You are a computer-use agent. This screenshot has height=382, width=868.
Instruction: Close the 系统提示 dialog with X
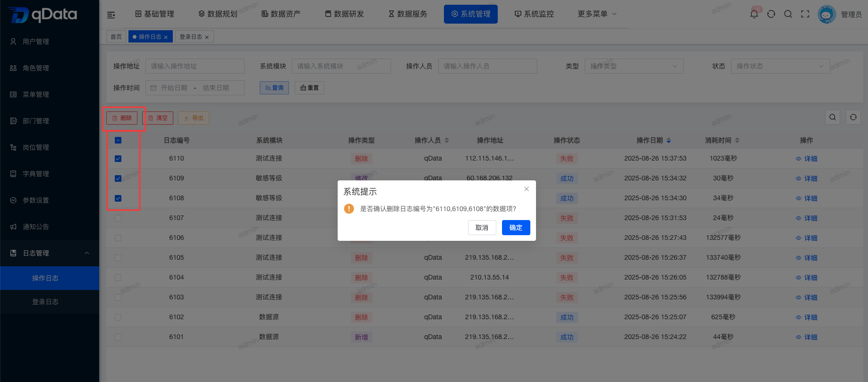(527, 189)
